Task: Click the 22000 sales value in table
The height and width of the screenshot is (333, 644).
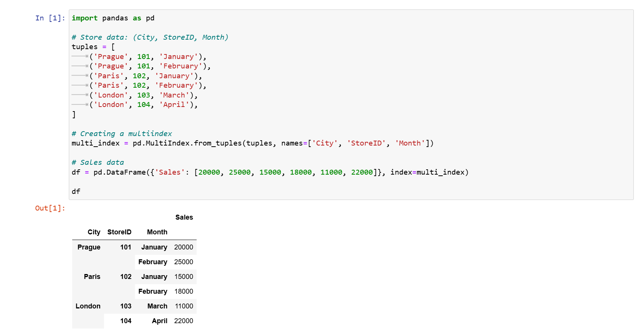Action: tap(183, 321)
